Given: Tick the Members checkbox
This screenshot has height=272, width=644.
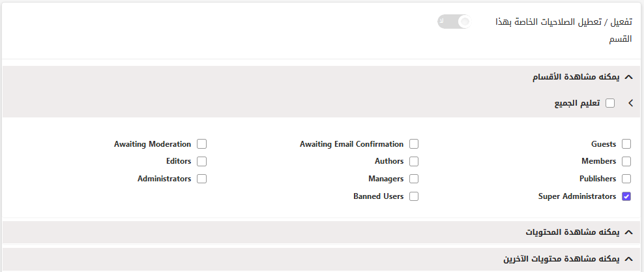Looking at the screenshot, I should (x=626, y=162).
